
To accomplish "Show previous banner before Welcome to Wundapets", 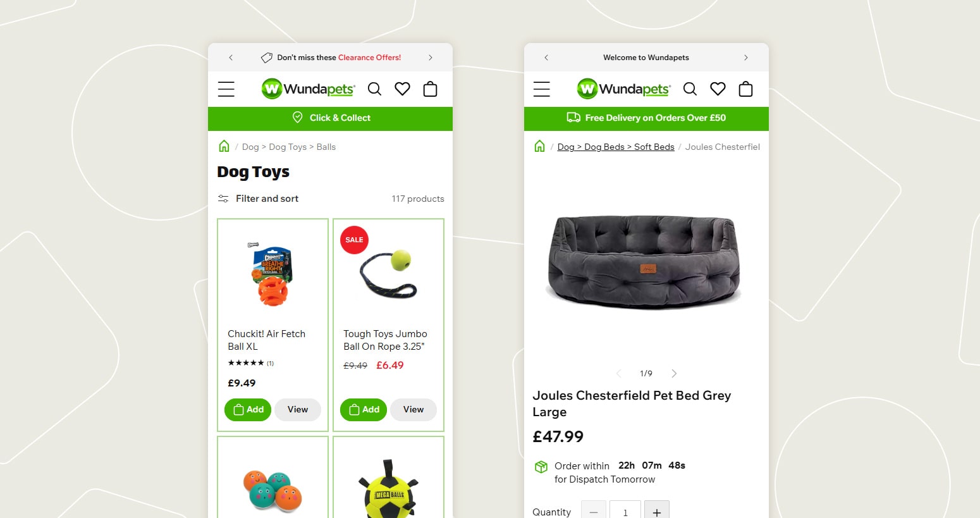I will pos(546,58).
